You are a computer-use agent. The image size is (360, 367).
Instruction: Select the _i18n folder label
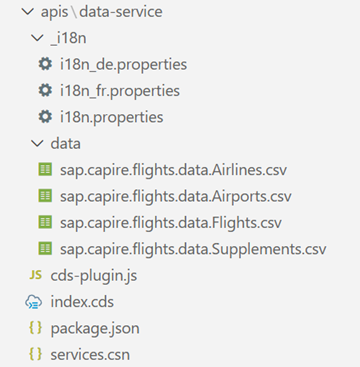68,38
